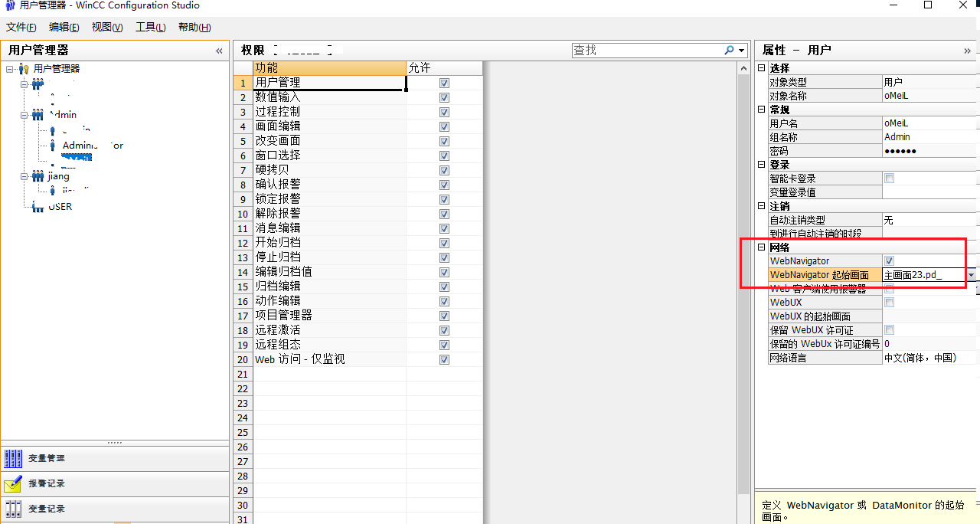This screenshot has height=524, width=980.
Task: Toggle 画面编辑 permission checkbox
Action: (445, 126)
